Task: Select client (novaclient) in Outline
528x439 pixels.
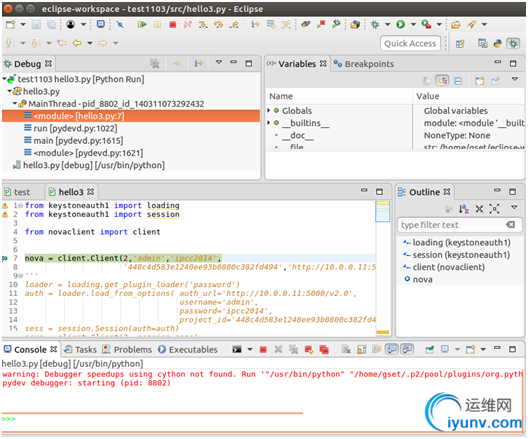Action: pyautogui.click(x=444, y=267)
